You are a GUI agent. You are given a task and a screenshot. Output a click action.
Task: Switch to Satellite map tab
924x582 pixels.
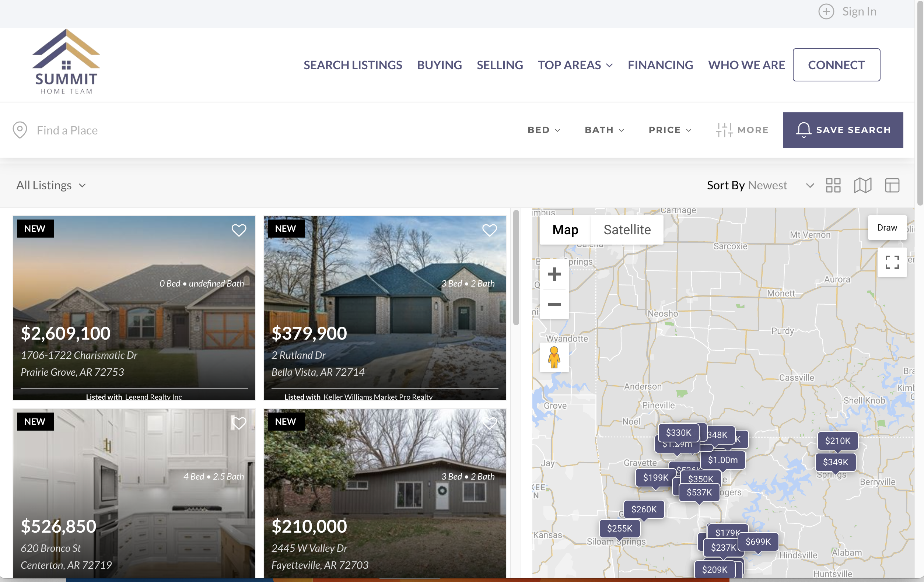pyautogui.click(x=627, y=229)
